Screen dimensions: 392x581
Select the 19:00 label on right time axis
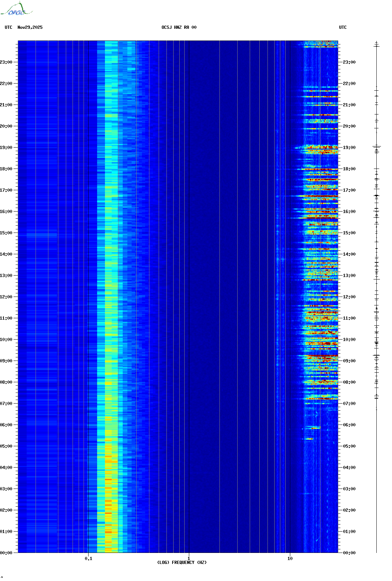point(349,148)
